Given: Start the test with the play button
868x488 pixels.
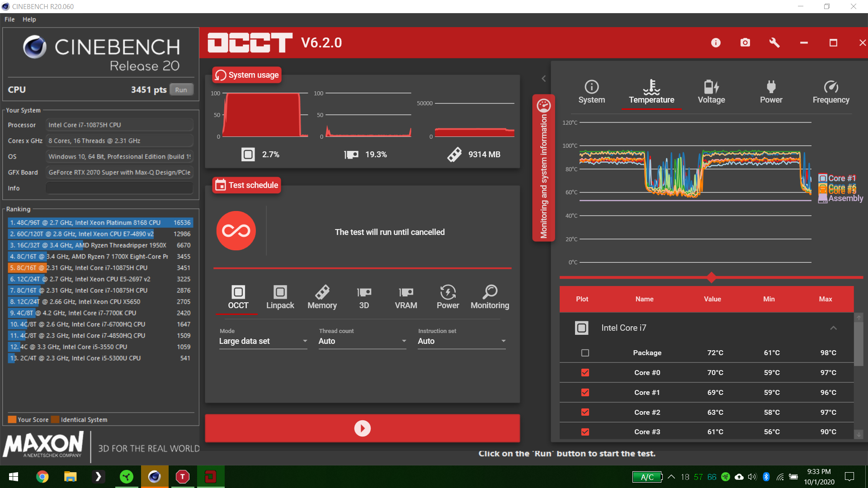Looking at the screenshot, I should coord(362,428).
